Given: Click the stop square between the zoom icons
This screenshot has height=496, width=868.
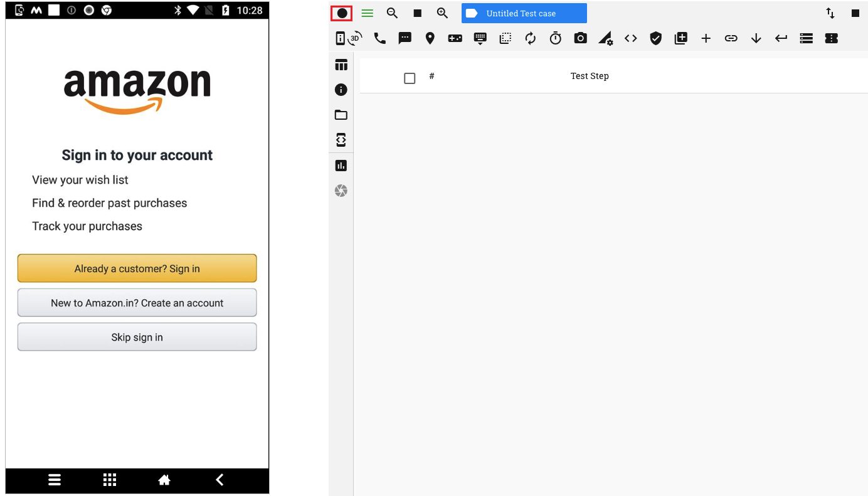Looking at the screenshot, I should tap(417, 13).
